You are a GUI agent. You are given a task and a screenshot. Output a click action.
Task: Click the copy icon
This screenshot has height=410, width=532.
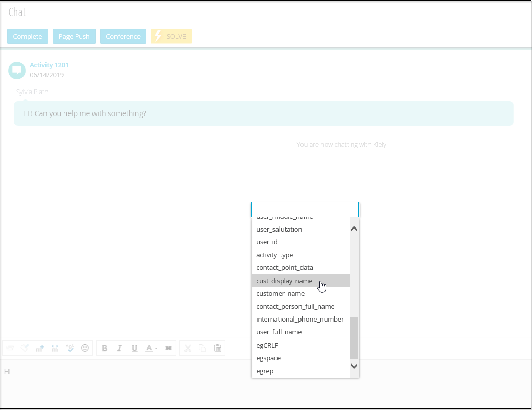tap(202, 348)
